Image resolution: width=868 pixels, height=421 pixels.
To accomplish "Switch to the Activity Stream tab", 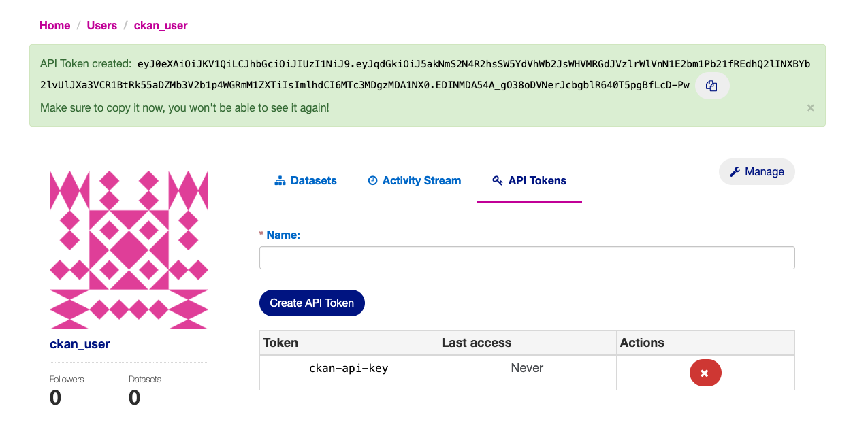I will tap(422, 180).
